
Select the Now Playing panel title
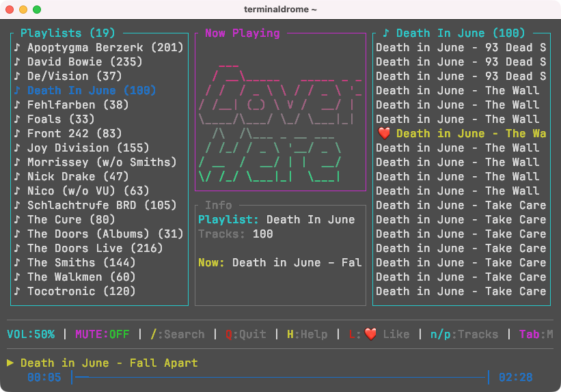coord(242,33)
